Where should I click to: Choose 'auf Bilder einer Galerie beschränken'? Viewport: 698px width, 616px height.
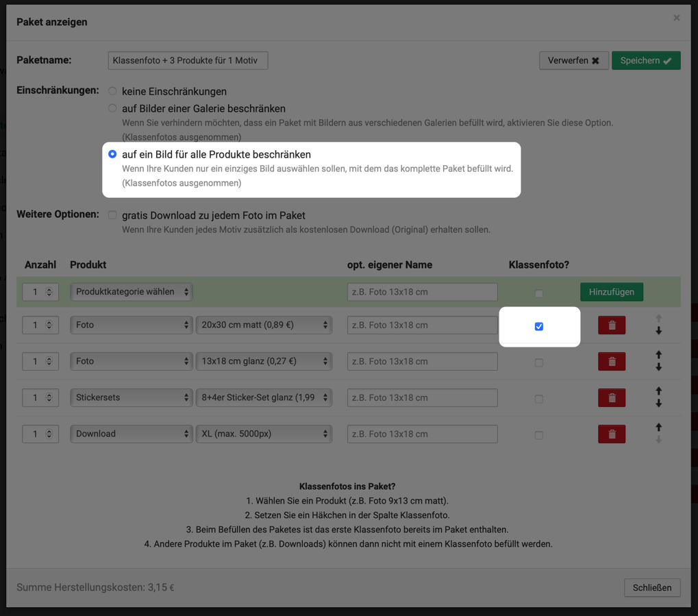112,108
